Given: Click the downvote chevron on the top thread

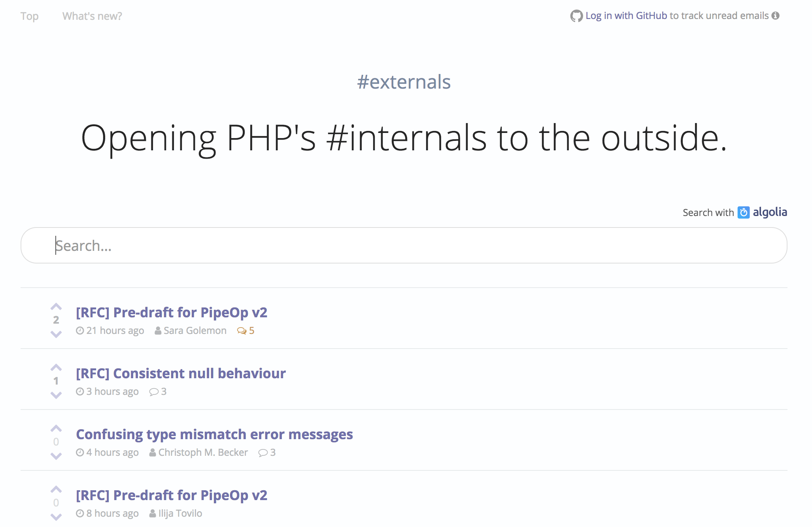Looking at the screenshot, I should [56, 335].
